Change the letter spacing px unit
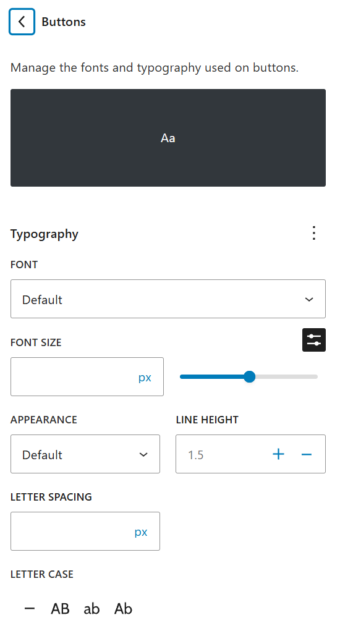This screenshot has height=644, width=340. point(141,532)
